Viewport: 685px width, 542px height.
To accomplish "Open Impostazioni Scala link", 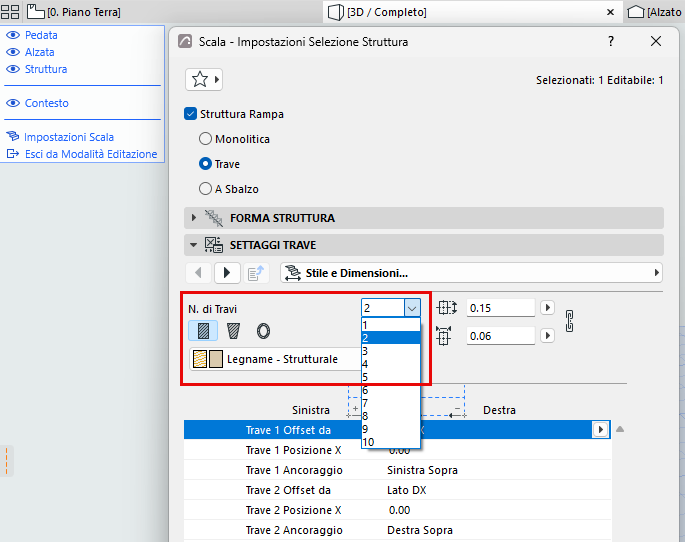I will point(69,137).
